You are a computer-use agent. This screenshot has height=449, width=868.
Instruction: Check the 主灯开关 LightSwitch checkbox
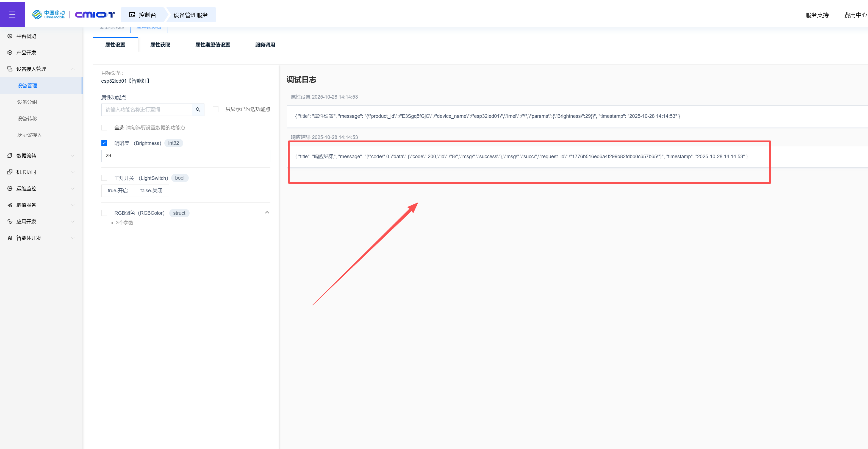[x=104, y=178]
